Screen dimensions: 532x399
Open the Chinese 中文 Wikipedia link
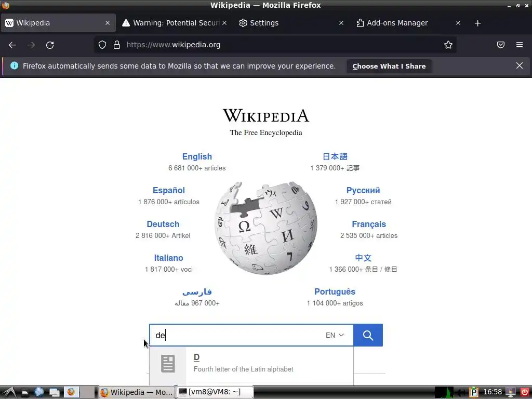click(363, 258)
